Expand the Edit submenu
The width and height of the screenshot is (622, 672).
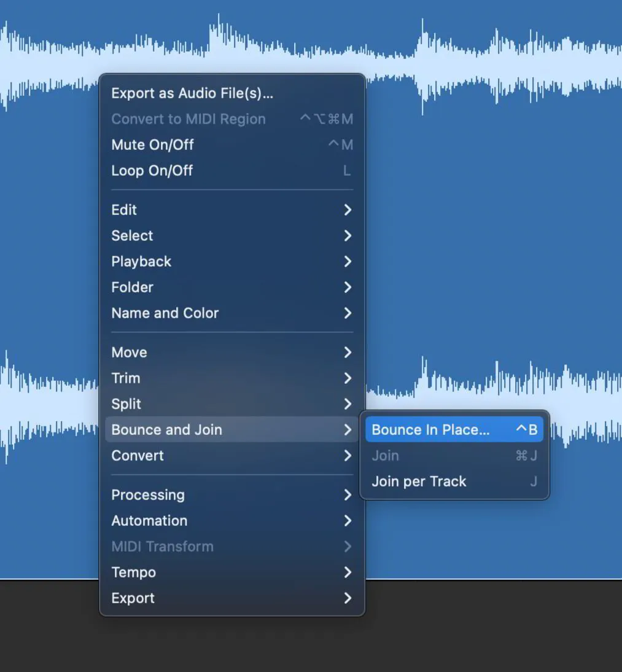(124, 209)
